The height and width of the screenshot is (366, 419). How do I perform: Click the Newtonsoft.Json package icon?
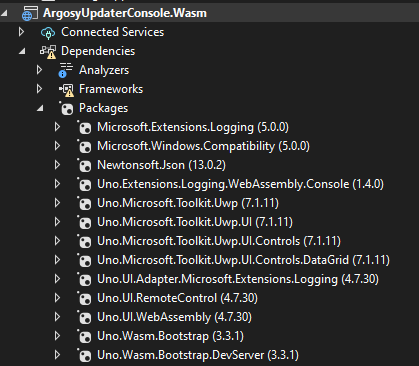pyautogui.click(x=84, y=165)
